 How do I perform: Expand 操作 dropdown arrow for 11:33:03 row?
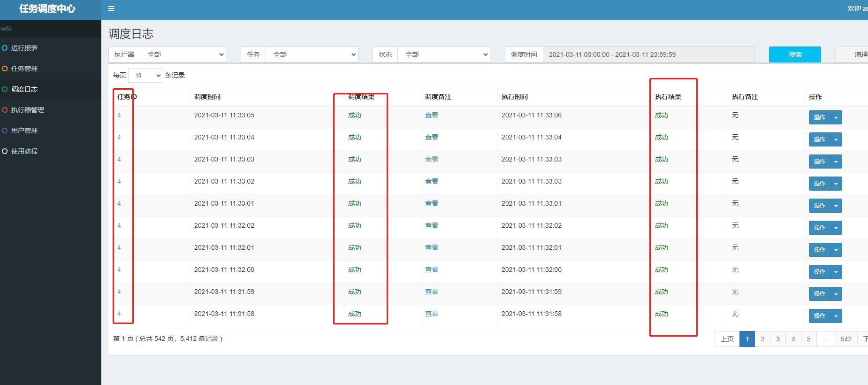click(836, 162)
